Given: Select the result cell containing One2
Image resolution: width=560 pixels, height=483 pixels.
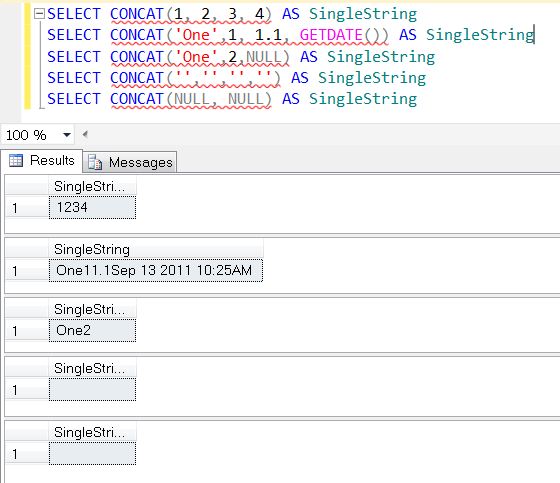Looking at the screenshot, I should pyautogui.click(x=92, y=330).
